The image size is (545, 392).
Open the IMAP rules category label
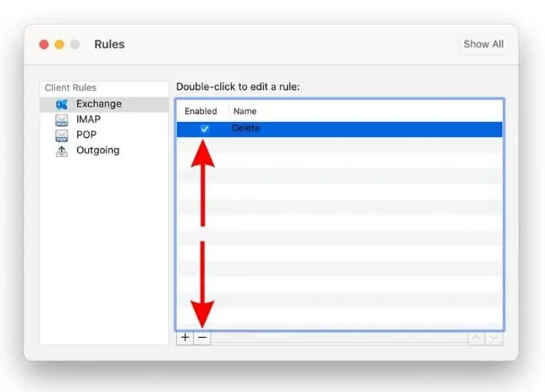point(88,119)
